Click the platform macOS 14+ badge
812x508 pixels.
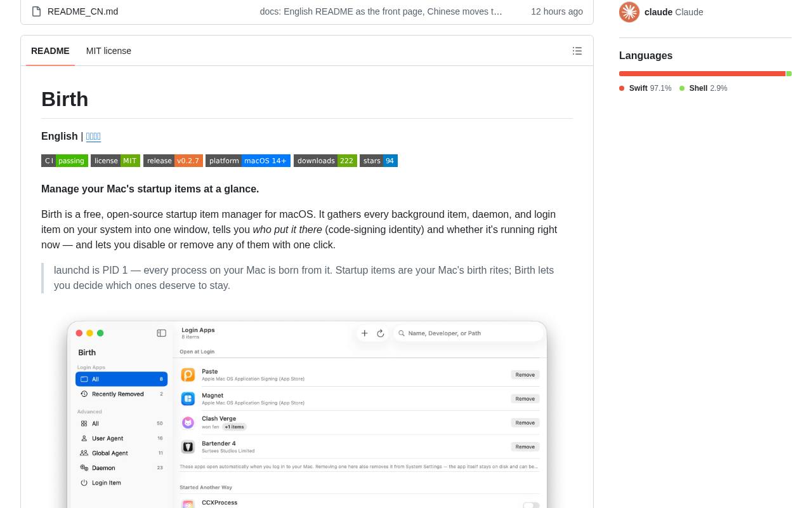(x=248, y=161)
